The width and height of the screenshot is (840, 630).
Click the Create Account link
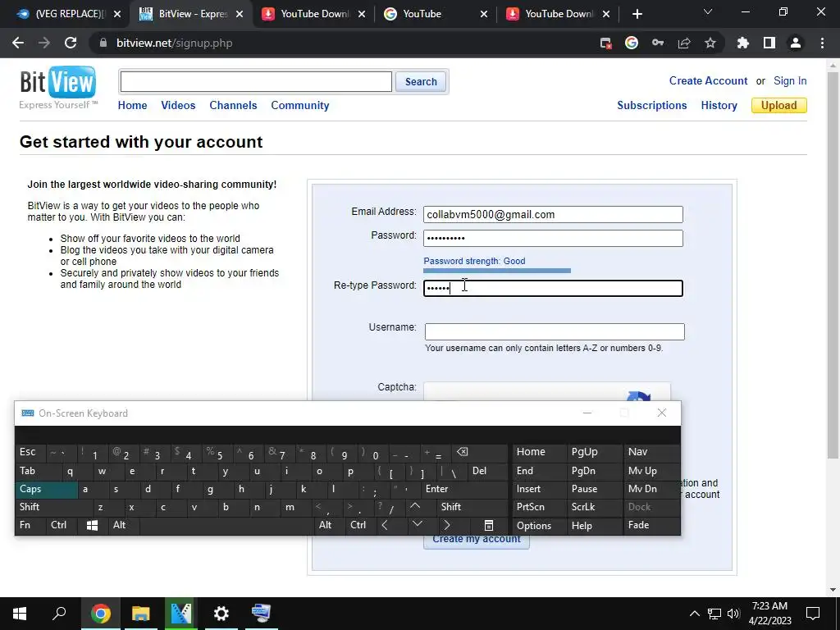click(x=708, y=81)
